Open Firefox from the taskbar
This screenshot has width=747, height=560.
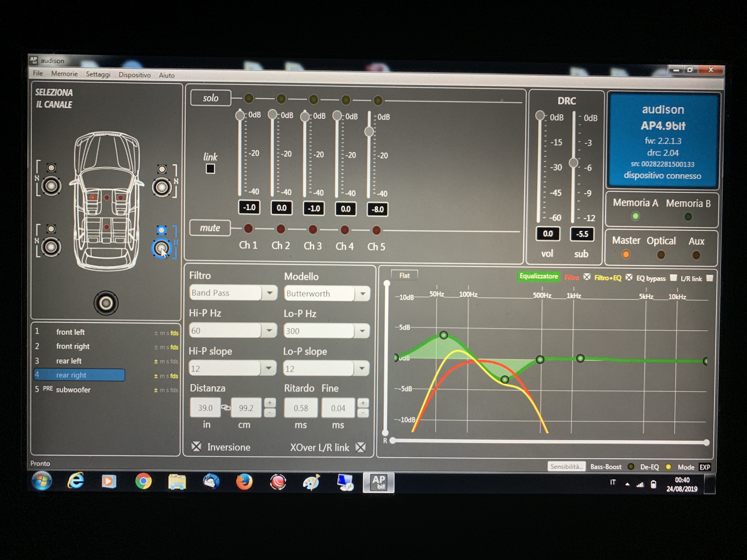(x=244, y=481)
